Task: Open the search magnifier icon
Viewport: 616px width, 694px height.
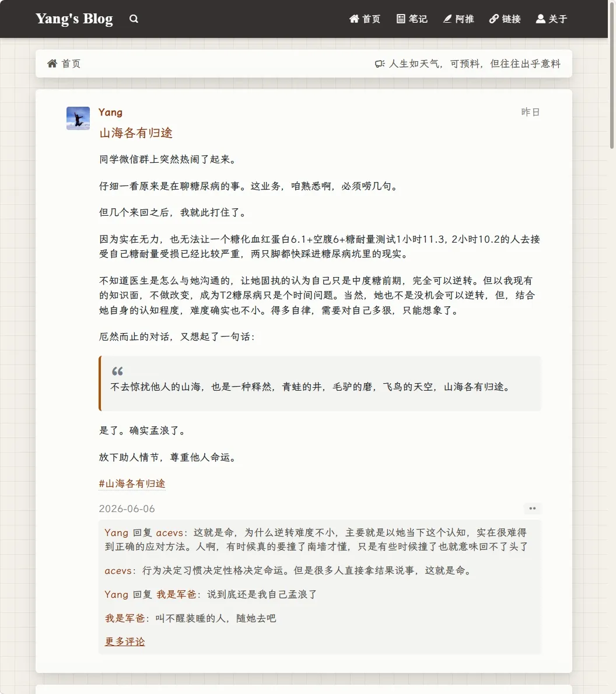Action: coord(134,19)
